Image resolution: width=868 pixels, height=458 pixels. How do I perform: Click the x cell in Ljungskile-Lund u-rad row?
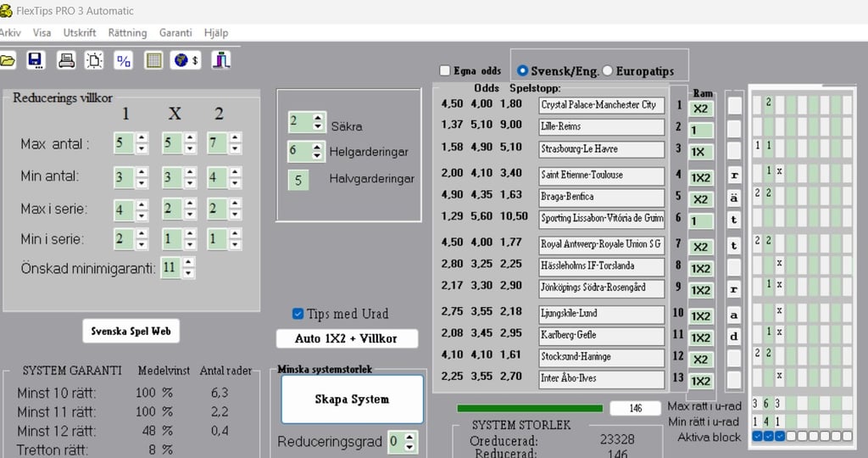tap(780, 310)
